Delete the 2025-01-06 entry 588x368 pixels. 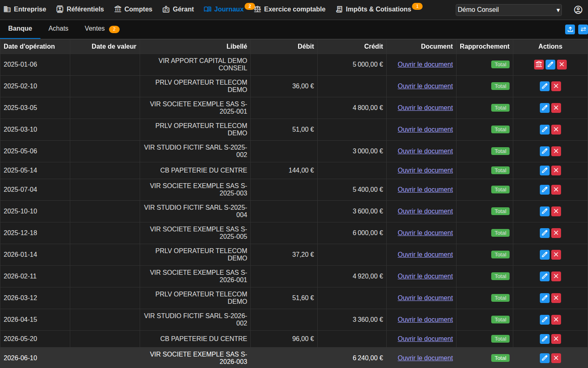(562, 65)
